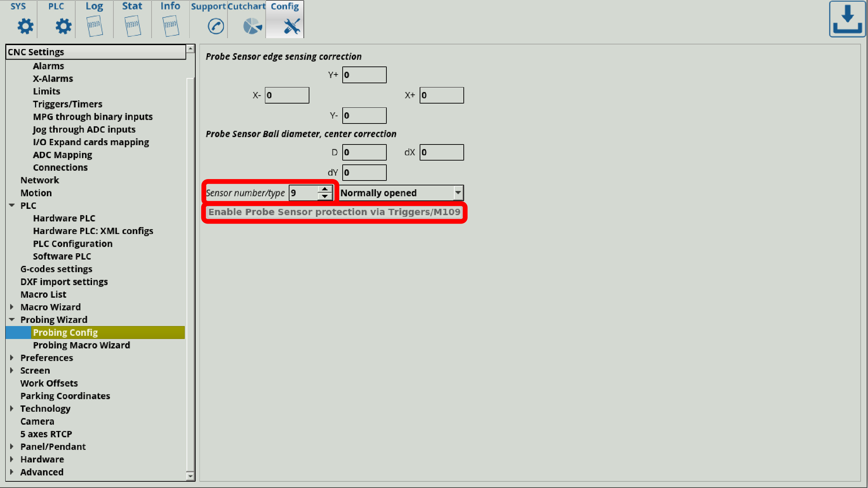
Task: Click the save/download icon button
Action: pyautogui.click(x=847, y=19)
